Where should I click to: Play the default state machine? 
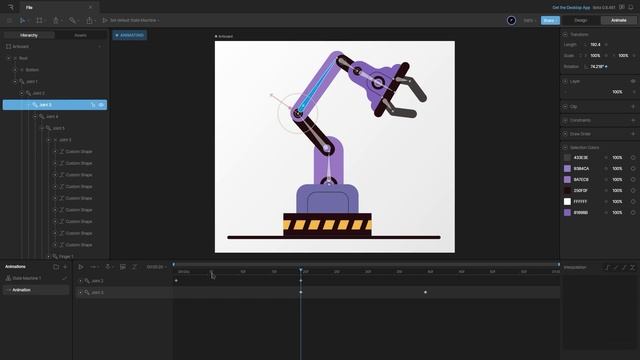105,20
